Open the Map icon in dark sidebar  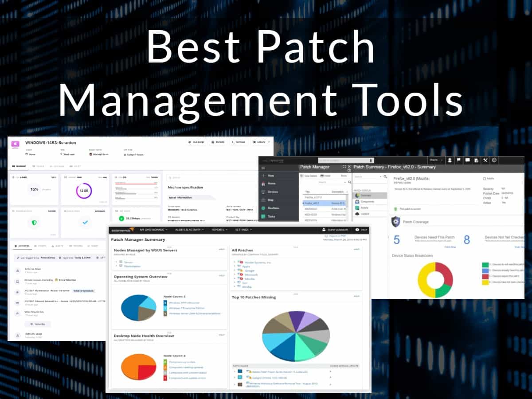tap(263, 200)
